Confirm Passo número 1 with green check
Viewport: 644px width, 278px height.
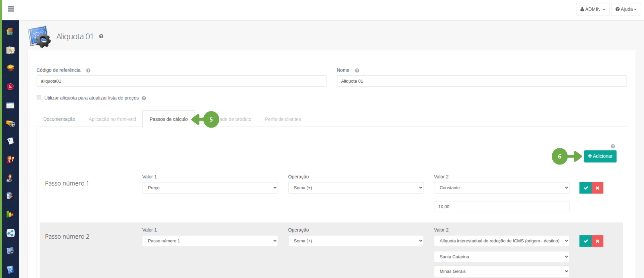point(586,188)
